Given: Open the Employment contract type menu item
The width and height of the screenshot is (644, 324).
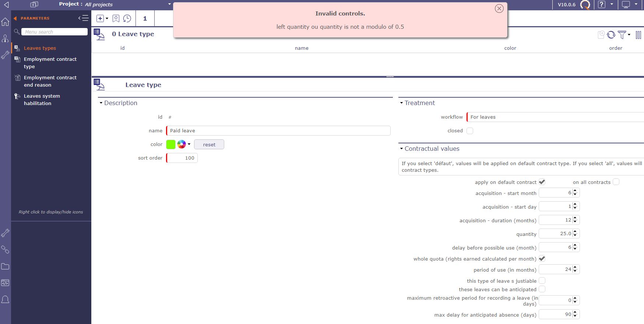Looking at the screenshot, I should [50, 63].
